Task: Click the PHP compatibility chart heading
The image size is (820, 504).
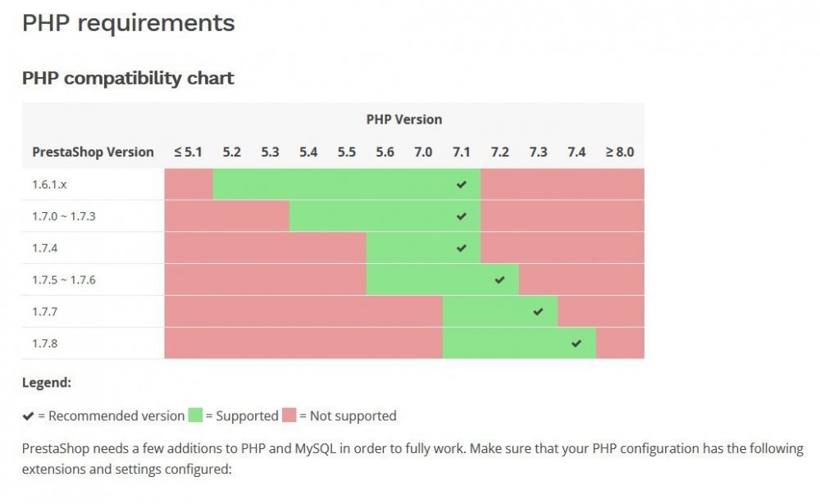Action: [128, 79]
